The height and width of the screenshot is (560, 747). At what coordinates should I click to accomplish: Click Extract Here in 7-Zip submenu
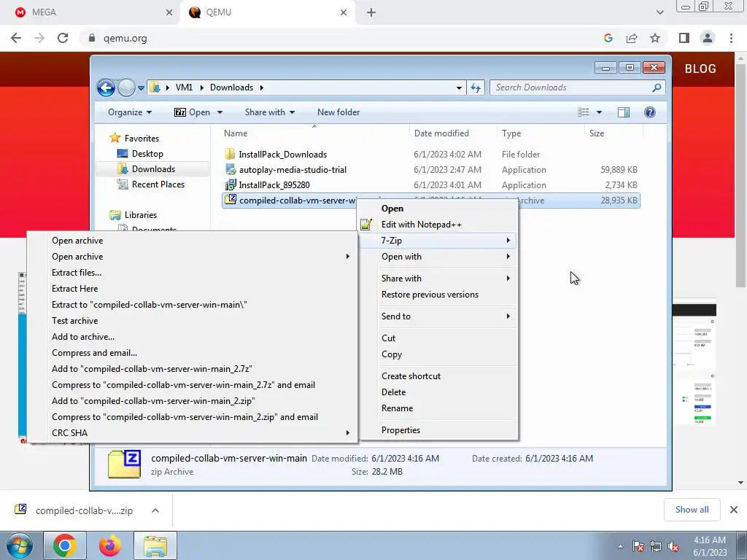click(75, 289)
